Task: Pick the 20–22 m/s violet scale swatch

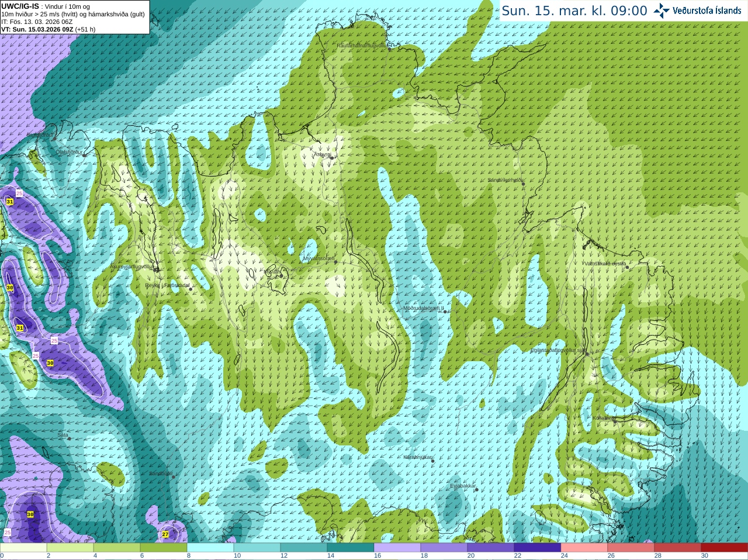Action: coord(491,548)
